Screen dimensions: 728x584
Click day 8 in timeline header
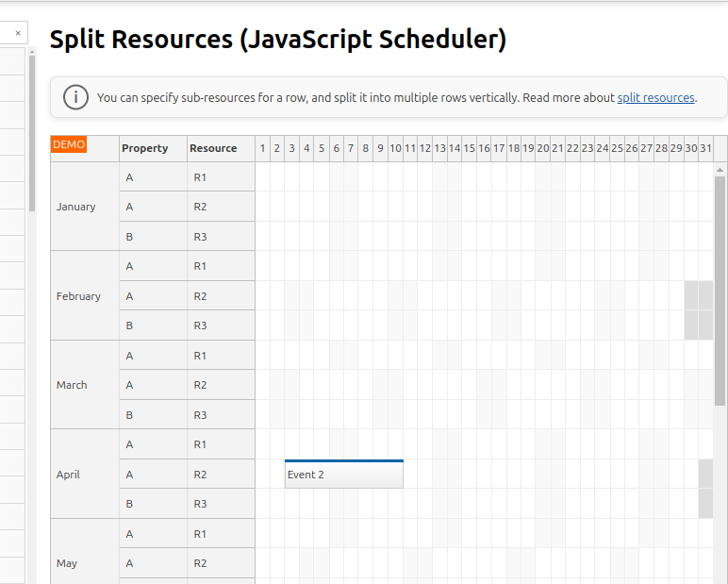tap(365, 148)
